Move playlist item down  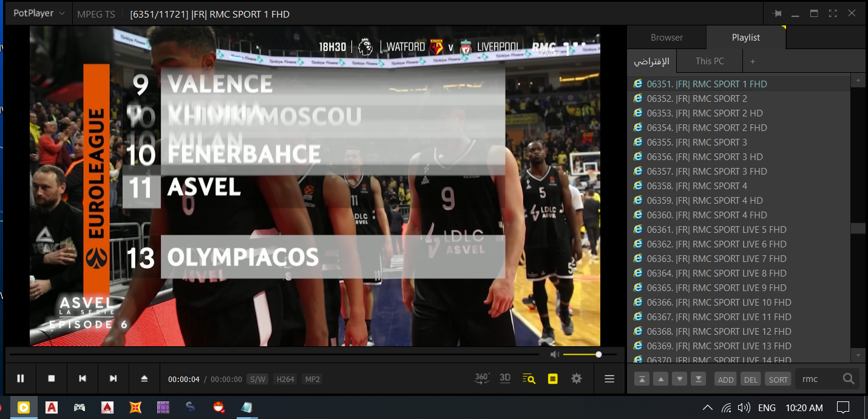coord(680,380)
